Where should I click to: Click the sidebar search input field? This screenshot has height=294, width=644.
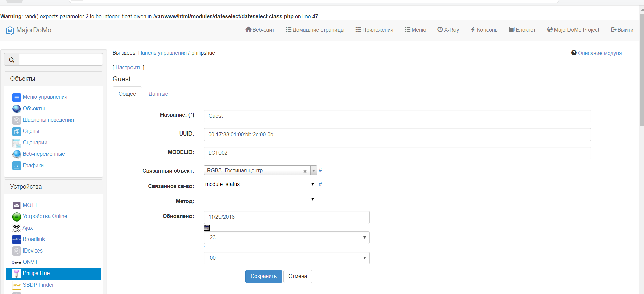61,60
